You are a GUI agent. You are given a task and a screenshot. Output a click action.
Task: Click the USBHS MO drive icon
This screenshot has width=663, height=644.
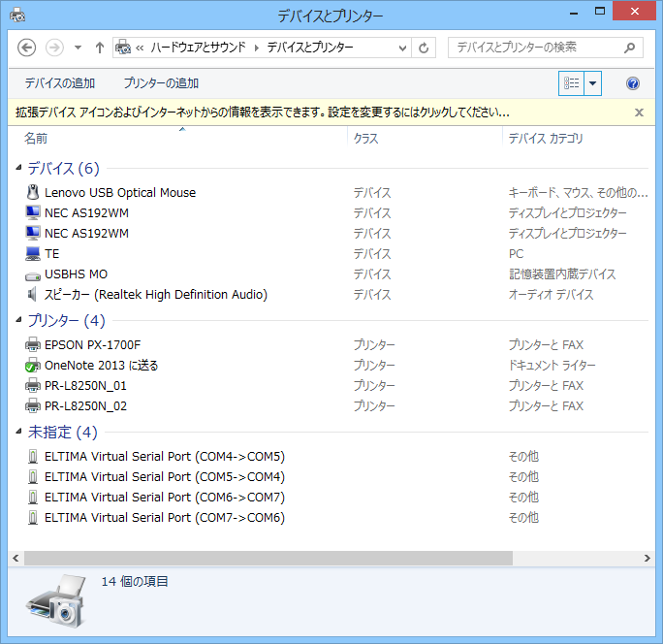[x=33, y=276]
